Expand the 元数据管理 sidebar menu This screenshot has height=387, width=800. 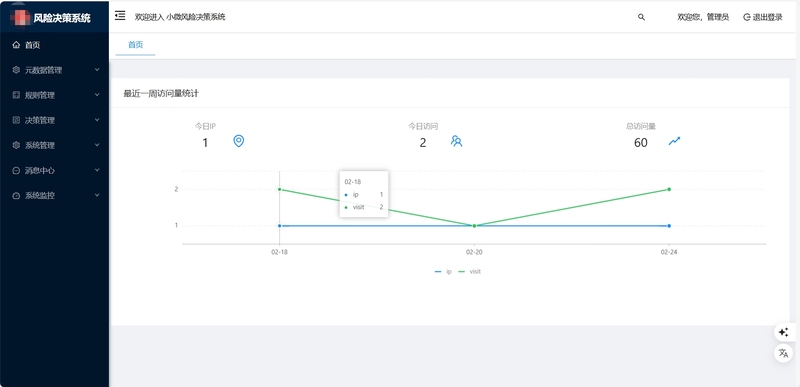(x=54, y=70)
